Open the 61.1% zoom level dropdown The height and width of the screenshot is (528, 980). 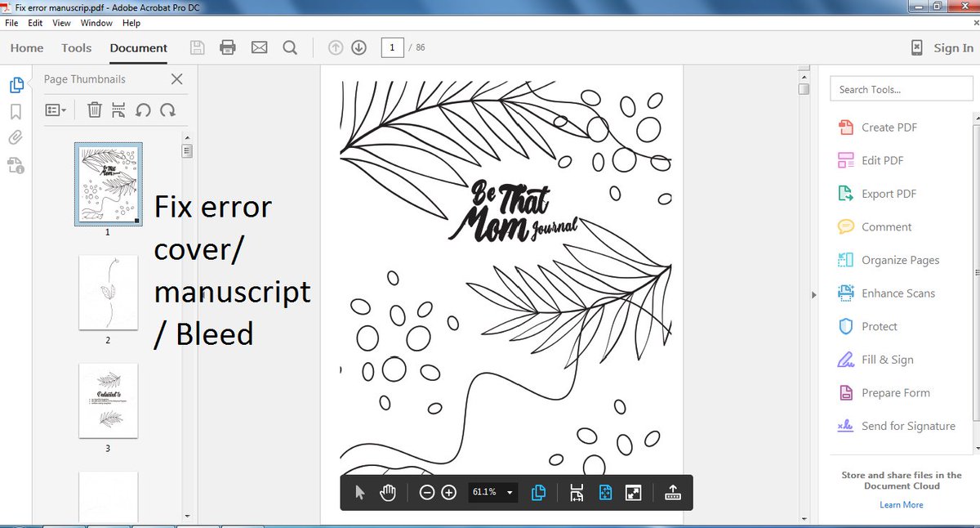pyautogui.click(x=492, y=492)
